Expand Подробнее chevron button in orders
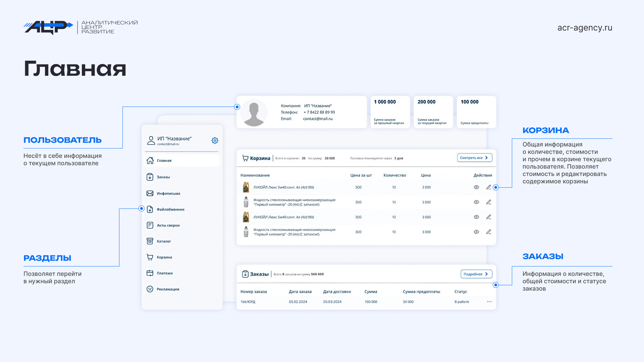Image resolution: width=644 pixels, height=362 pixels. click(x=476, y=274)
